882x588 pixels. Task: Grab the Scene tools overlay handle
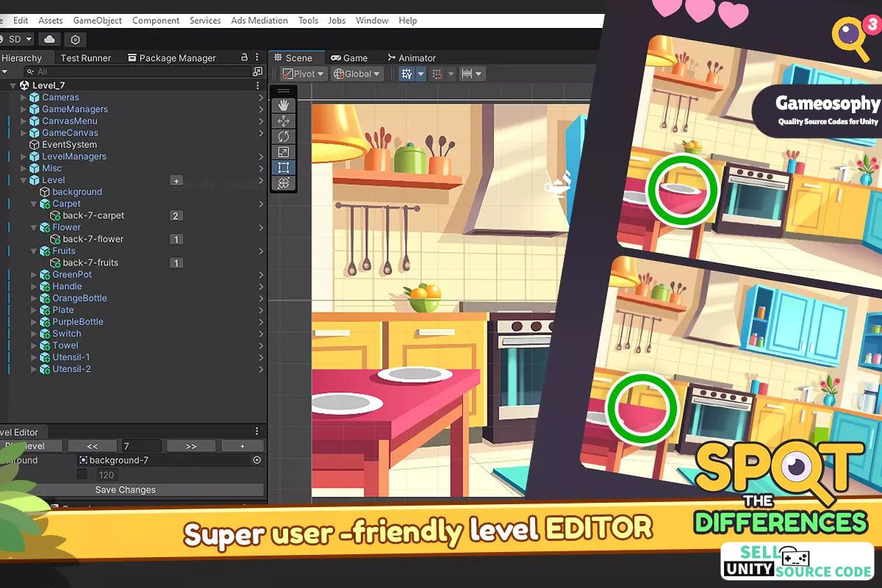(x=284, y=91)
